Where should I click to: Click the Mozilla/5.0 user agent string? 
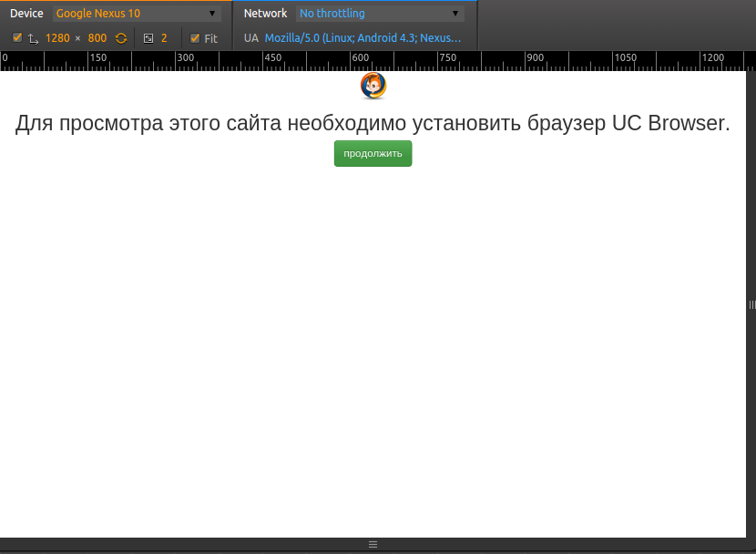pyautogui.click(x=363, y=37)
